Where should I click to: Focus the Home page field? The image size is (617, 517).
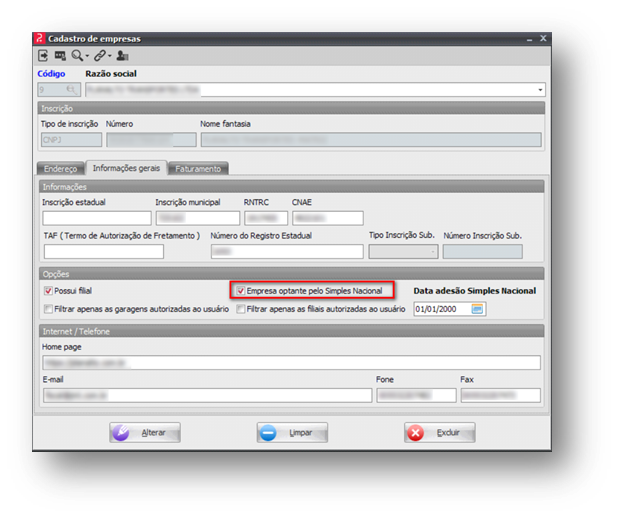click(292, 362)
